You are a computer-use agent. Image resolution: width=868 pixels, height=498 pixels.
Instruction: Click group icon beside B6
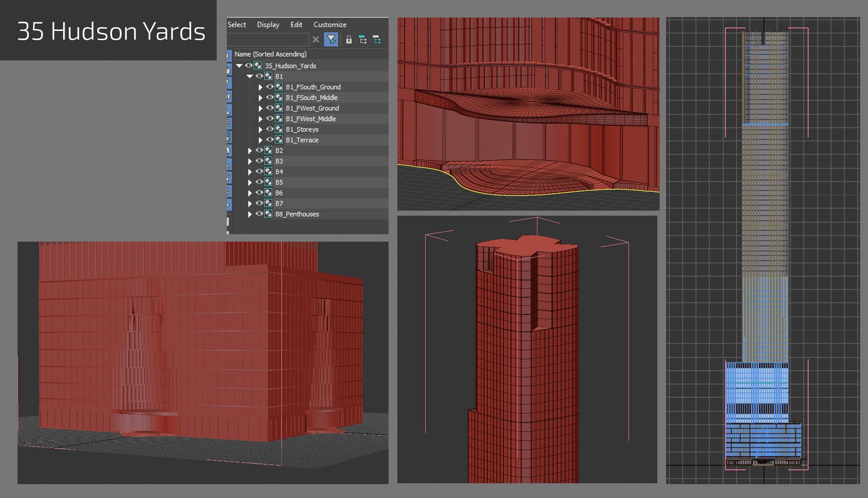tap(269, 193)
